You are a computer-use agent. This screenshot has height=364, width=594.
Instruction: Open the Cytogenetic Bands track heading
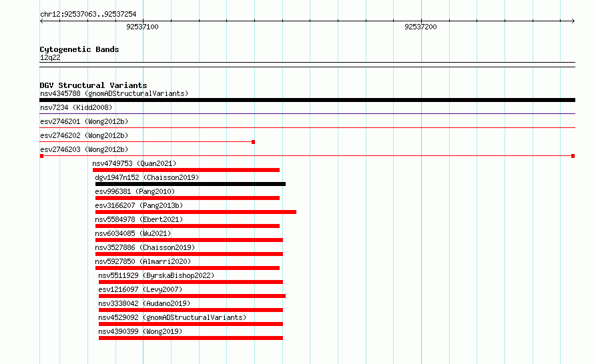tap(79, 49)
